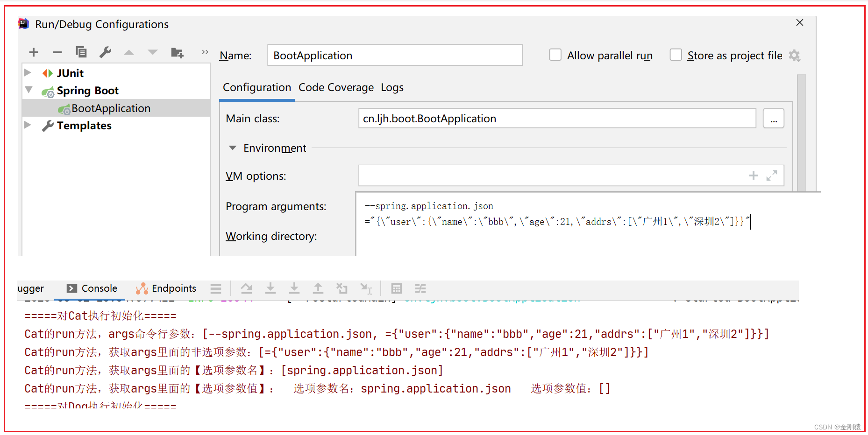Click the console line 对Cat执行初始化
868x435 pixels.
(100, 316)
